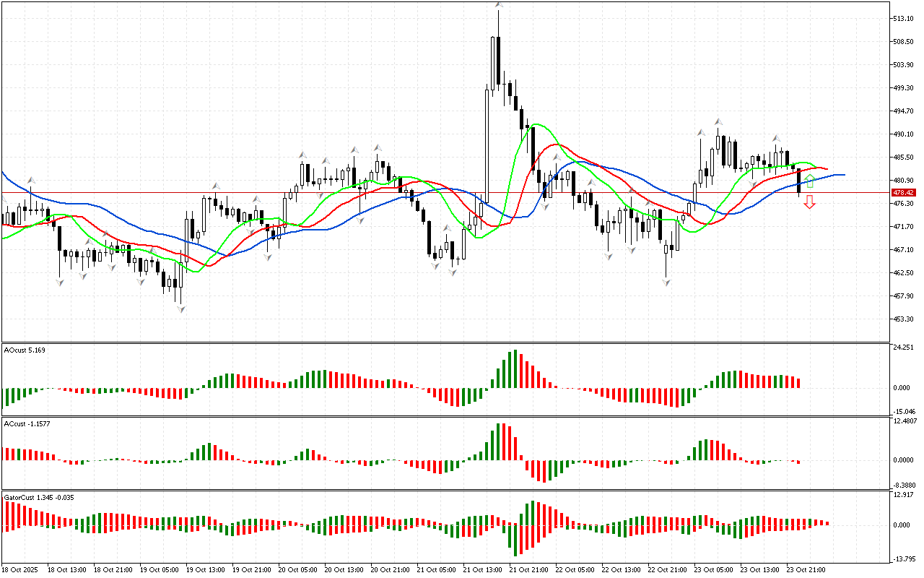Click the green up arrow signal

tap(810, 181)
